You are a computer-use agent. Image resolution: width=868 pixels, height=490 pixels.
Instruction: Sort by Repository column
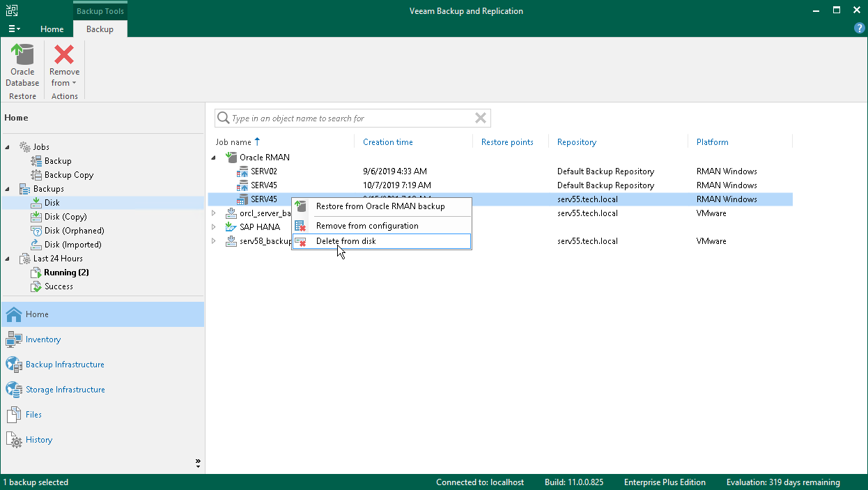tap(577, 142)
